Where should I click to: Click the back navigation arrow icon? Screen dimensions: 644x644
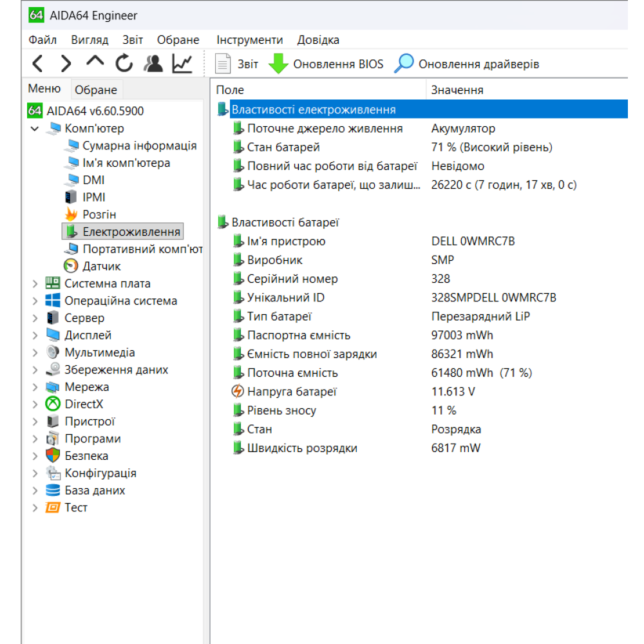pyautogui.click(x=37, y=63)
